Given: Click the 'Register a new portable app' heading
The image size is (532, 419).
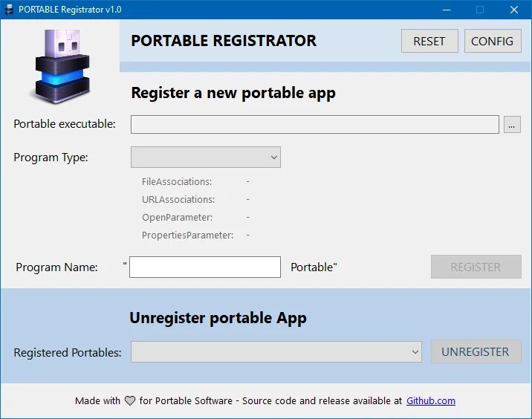Looking at the screenshot, I should tap(233, 94).
